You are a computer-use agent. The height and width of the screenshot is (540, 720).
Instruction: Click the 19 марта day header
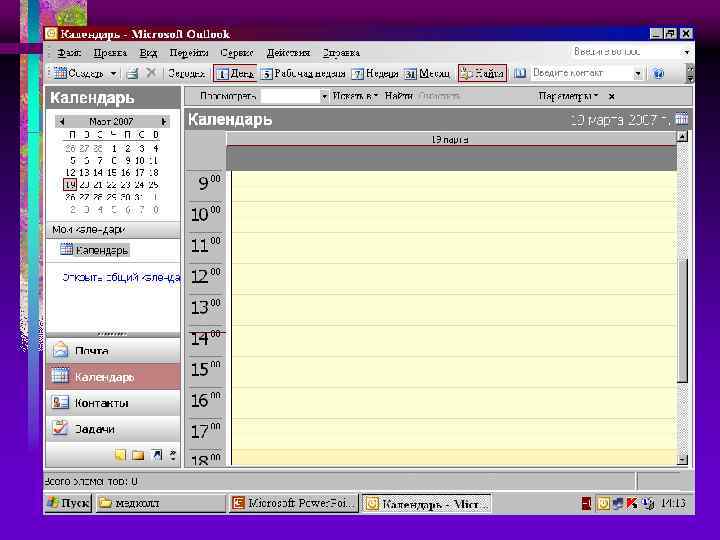pyautogui.click(x=451, y=140)
